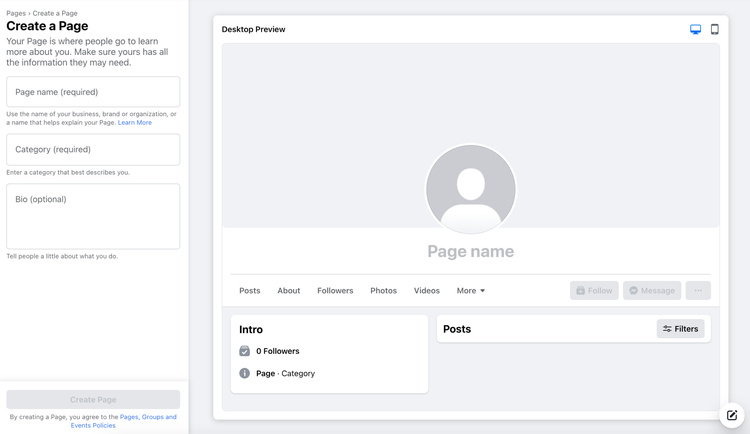The width and height of the screenshot is (750, 434).
Task: Click the info icon beside Page Category
Action: click(244, 373)
